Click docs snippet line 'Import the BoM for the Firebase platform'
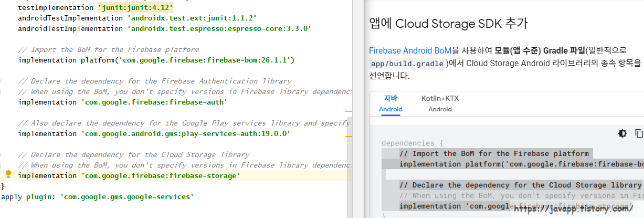644x218 pixels. tap(494, 153)
